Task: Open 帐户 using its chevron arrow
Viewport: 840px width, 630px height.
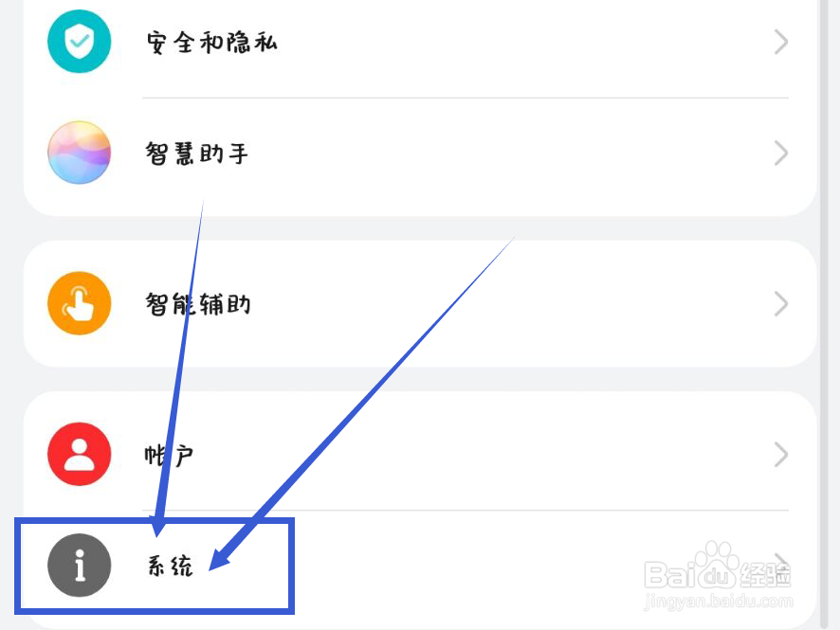Action: (x=779, y=454)
